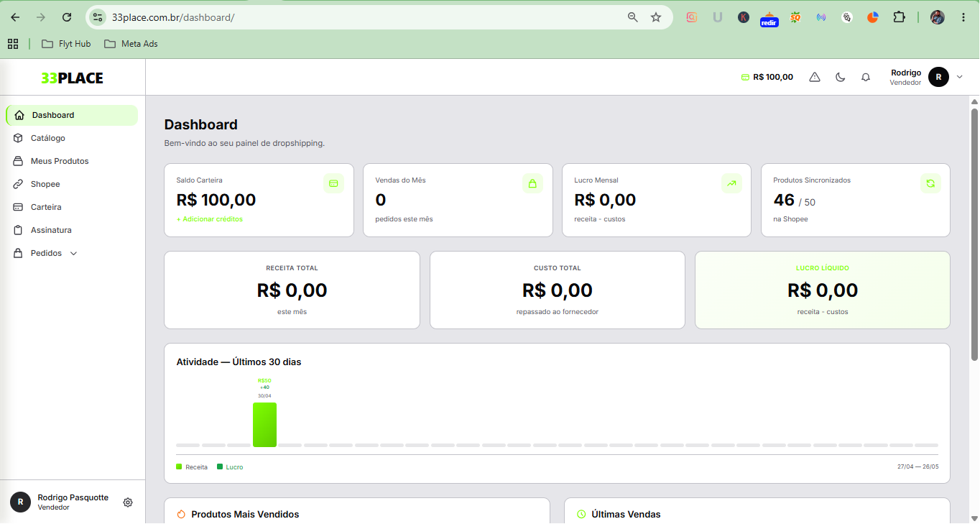Click the page vertical scrollbar thumb
980x524 pixels.
coord(974,234)
